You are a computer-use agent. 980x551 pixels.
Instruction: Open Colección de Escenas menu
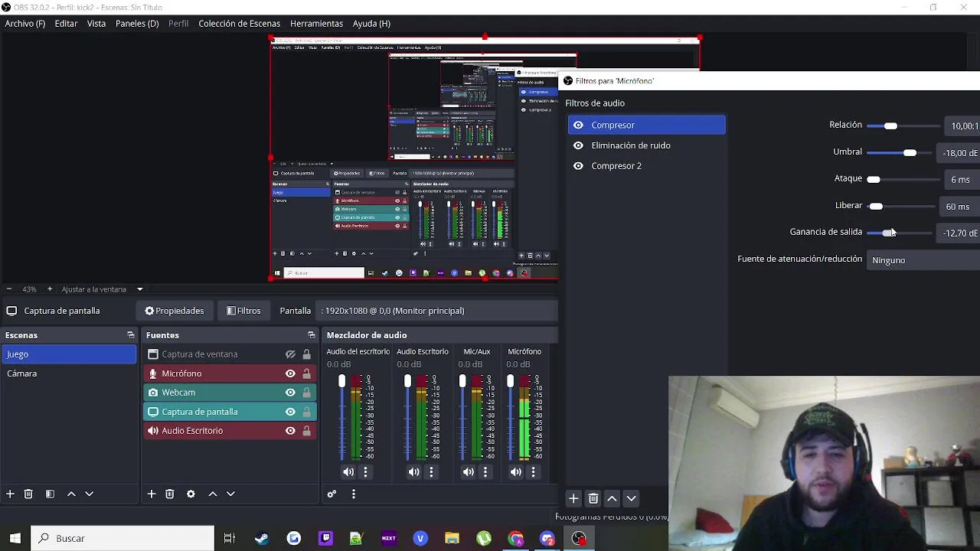(x=239, y=24)
